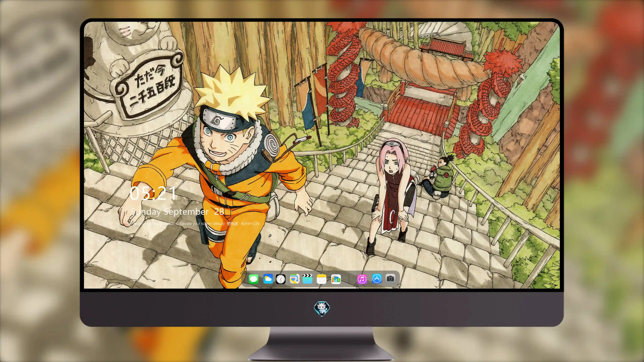Open the Maps app in the dock

pos(294,279)
